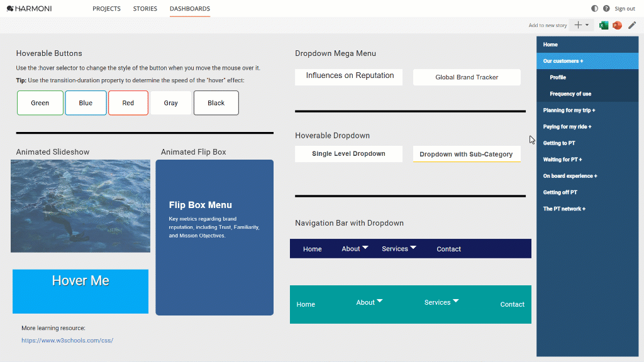This screenshot has height=362, width=644.
Task: Click Contact in the dark blue navbar
Action: pos(448,249)
